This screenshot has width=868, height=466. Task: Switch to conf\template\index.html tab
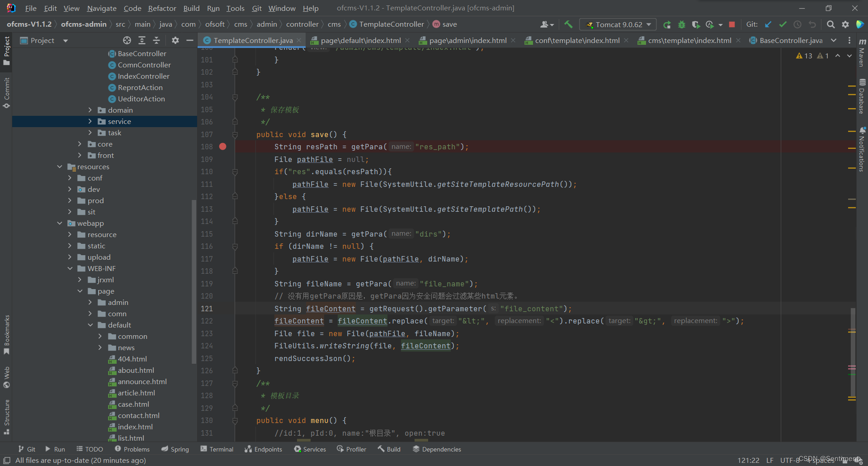pyautogui.click(x=576, y=40)
